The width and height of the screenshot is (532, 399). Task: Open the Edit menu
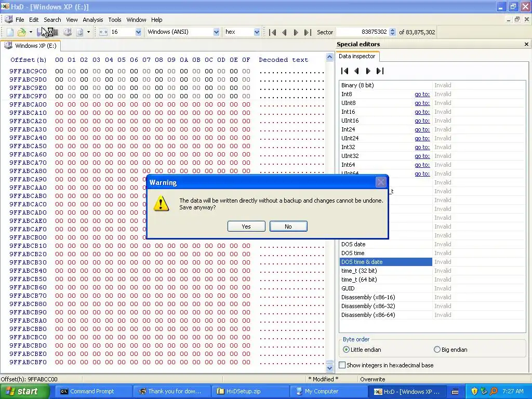click(34, 20)
